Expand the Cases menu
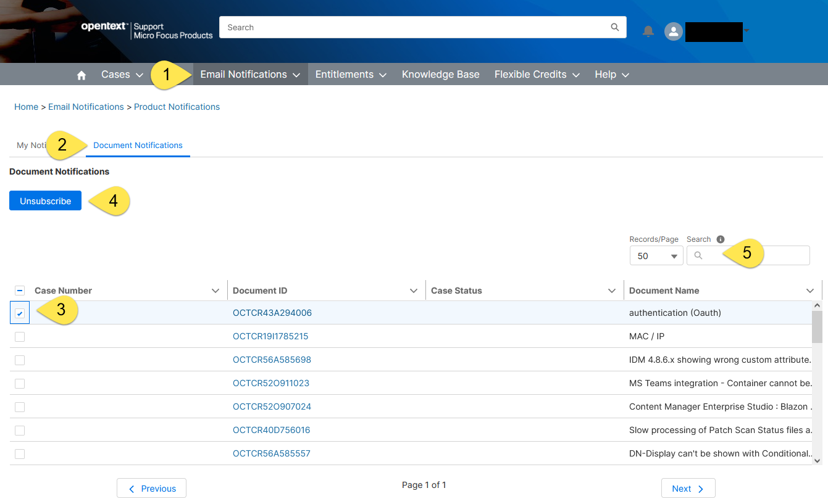 pos(122,75)
